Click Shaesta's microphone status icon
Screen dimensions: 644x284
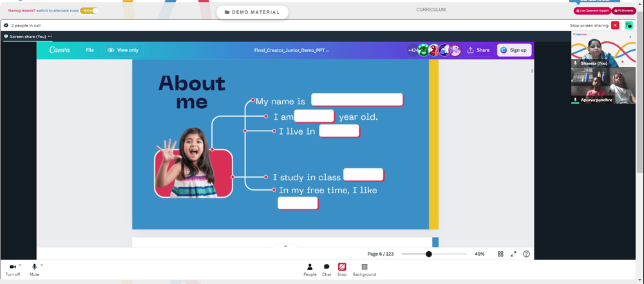pyautogui.click(x=575, y=64)
